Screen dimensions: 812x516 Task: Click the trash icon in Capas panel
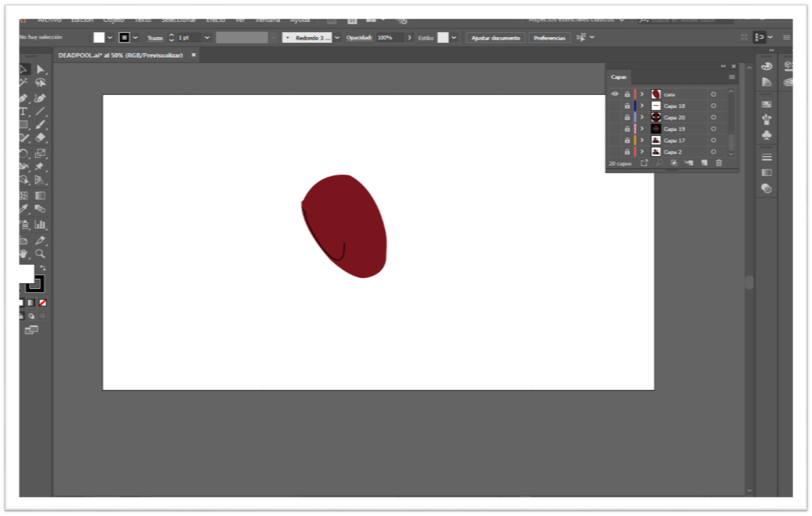tap(719, 163)
